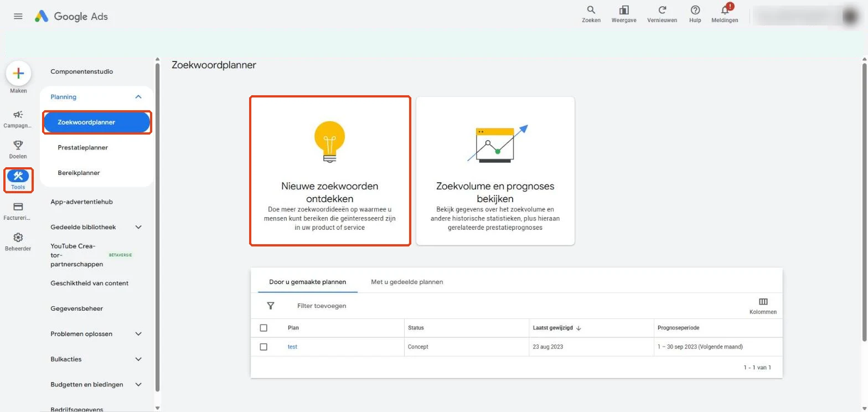Click the Maken plus button
Viewport: 868px width, 412px height.
coord(18,73)
